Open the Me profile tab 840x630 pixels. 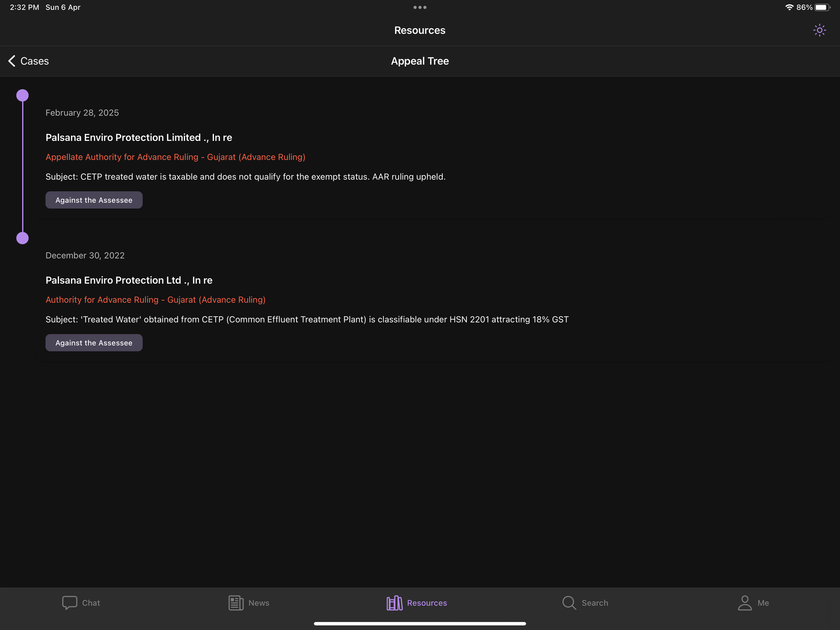[753, 603]
